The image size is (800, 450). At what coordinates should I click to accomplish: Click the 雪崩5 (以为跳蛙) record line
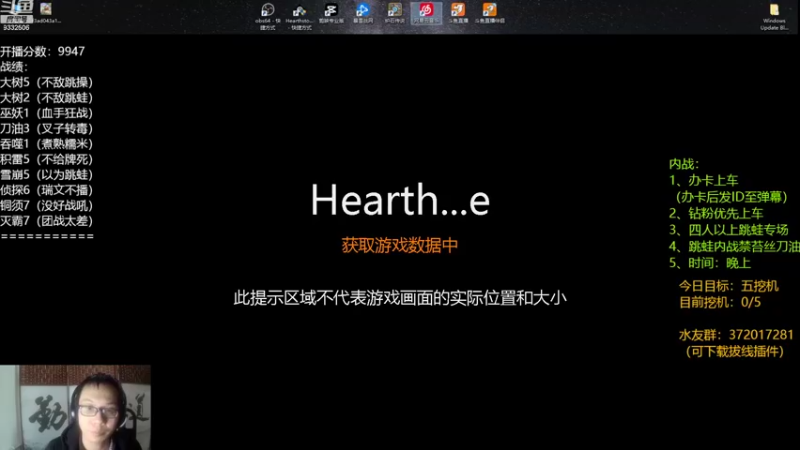click(x=46, y=174)
